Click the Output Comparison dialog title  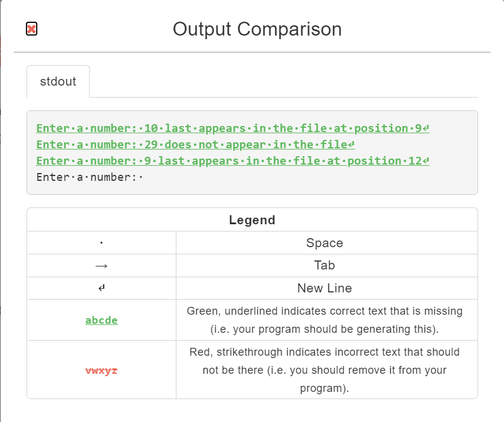(257, 29)
